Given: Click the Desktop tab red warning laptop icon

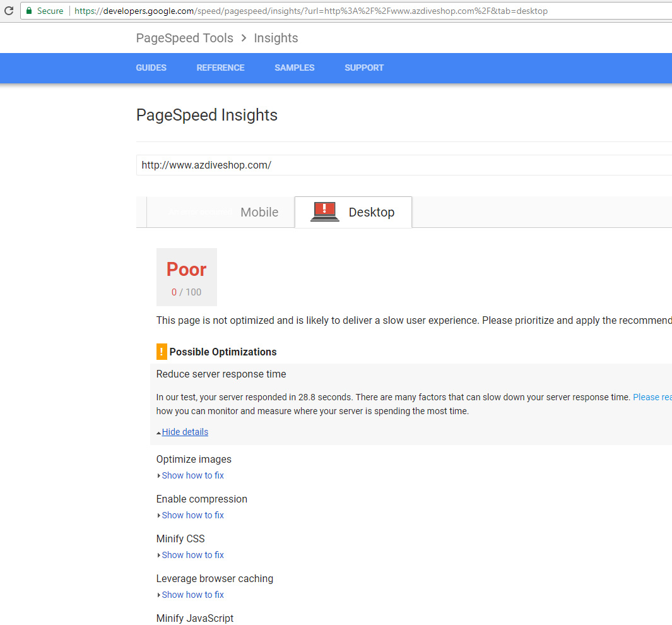Looking at the screenshot, I should (325, 211).
